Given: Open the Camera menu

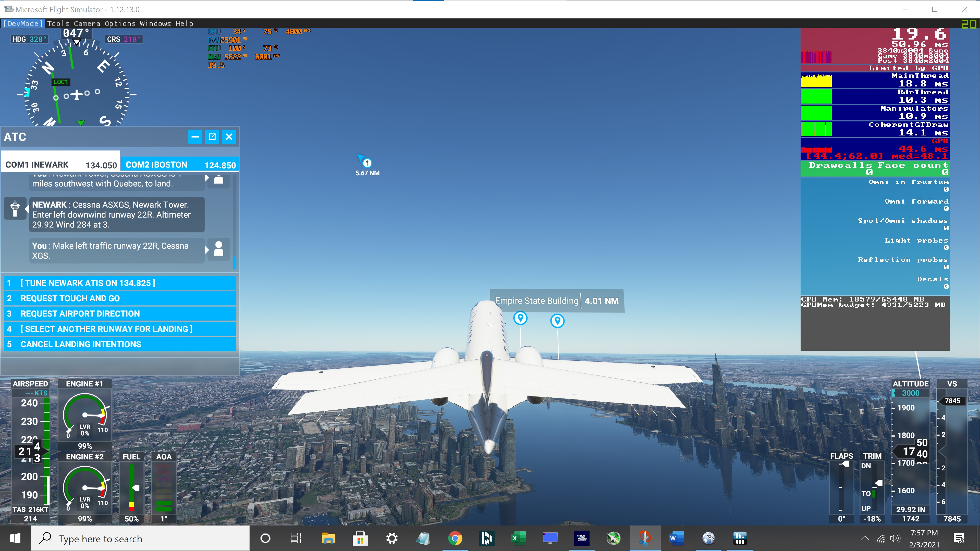Looking at the screenshot, I should (87, 23).
